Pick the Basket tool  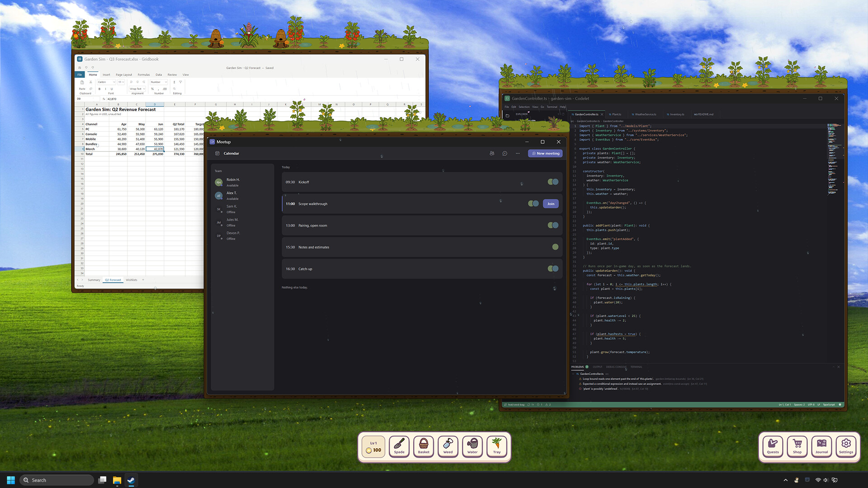[424, 446]
